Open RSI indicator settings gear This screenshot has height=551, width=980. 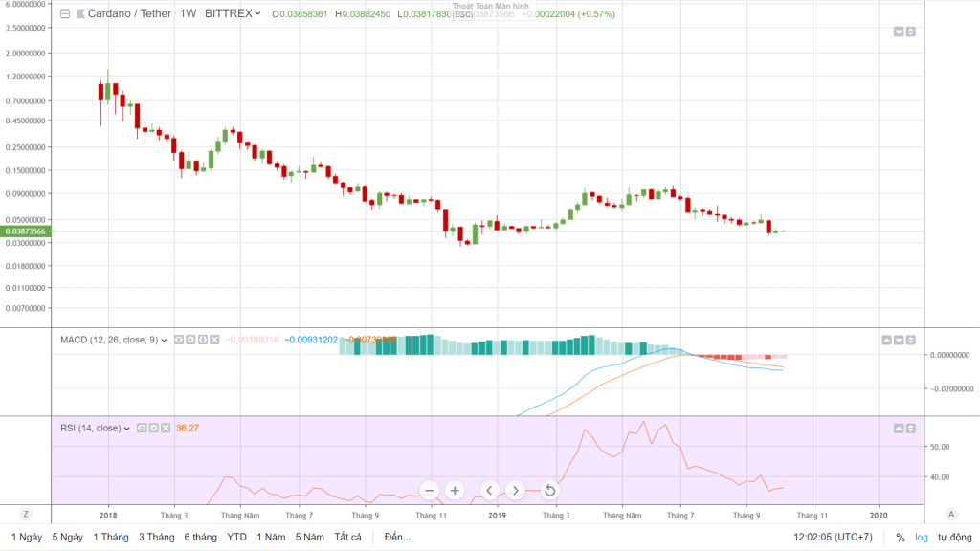coord(153,428)
